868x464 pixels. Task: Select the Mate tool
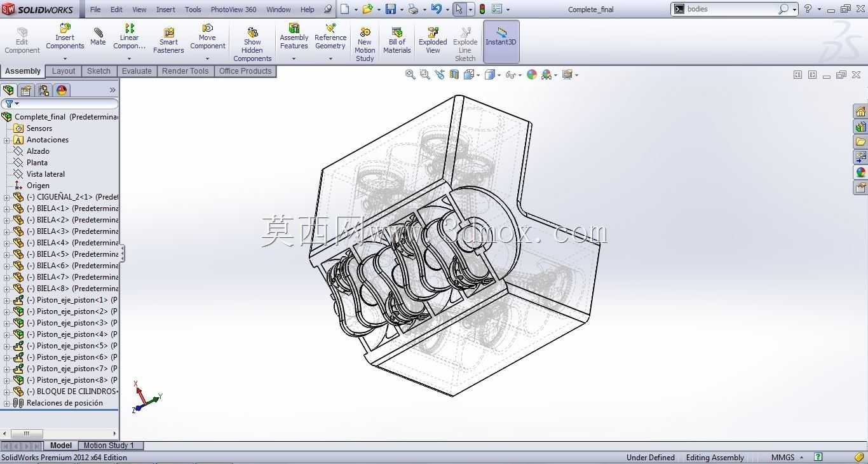[98, 37]
